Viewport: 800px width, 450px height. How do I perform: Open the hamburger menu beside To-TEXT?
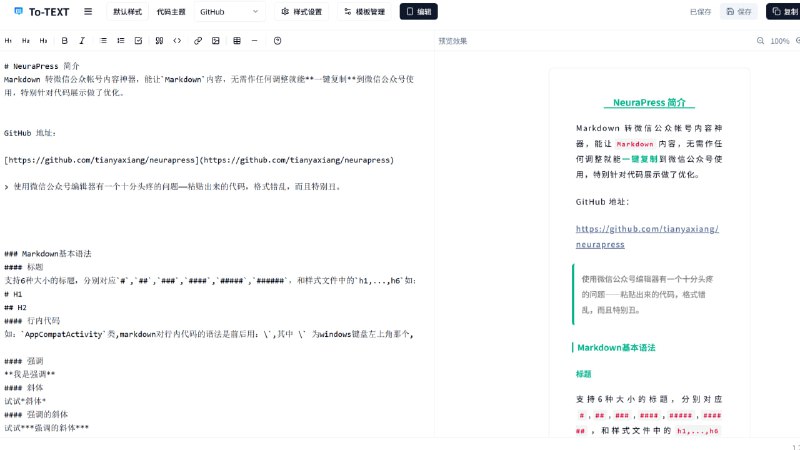88,11
